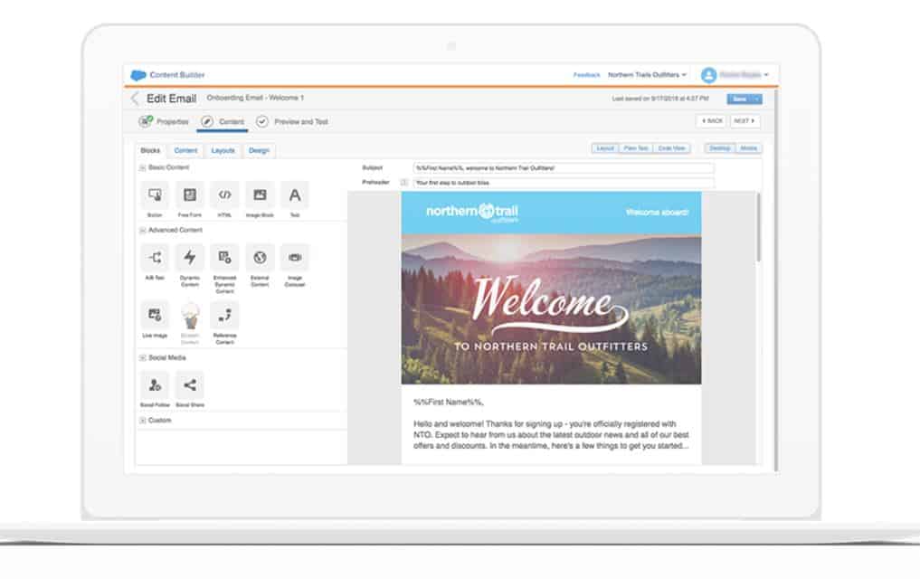This screenshot has width=920, height=588.
Task: Click the Welcome hero image in the email
Action: click(551, 310)
